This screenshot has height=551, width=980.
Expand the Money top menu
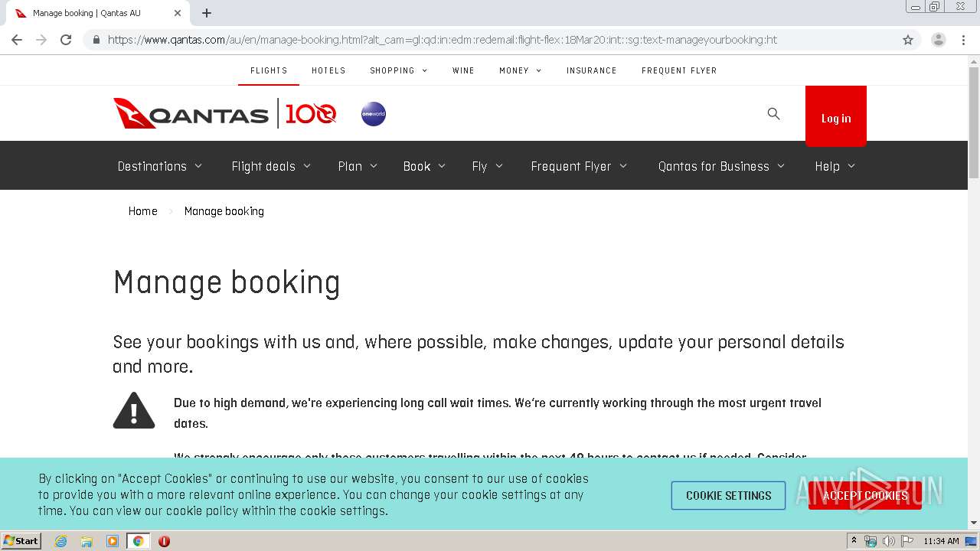coord(521,70)
